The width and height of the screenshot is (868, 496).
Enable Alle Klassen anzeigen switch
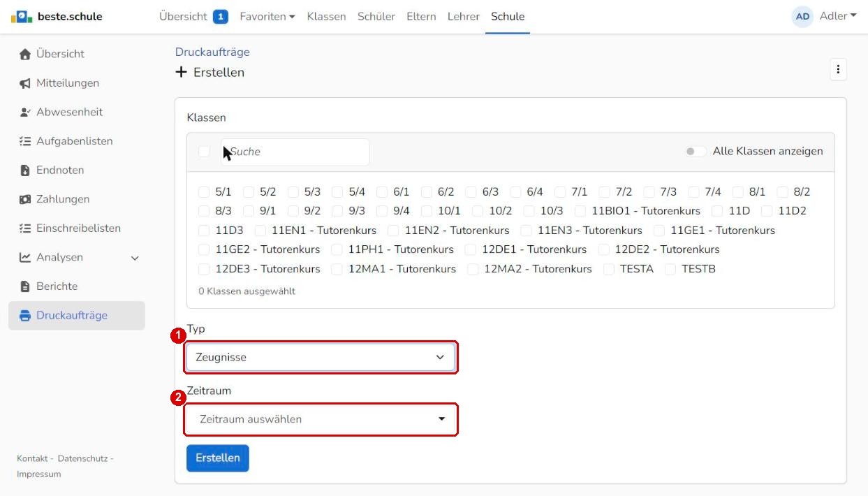pyautogui.click(x=695, y=152)
